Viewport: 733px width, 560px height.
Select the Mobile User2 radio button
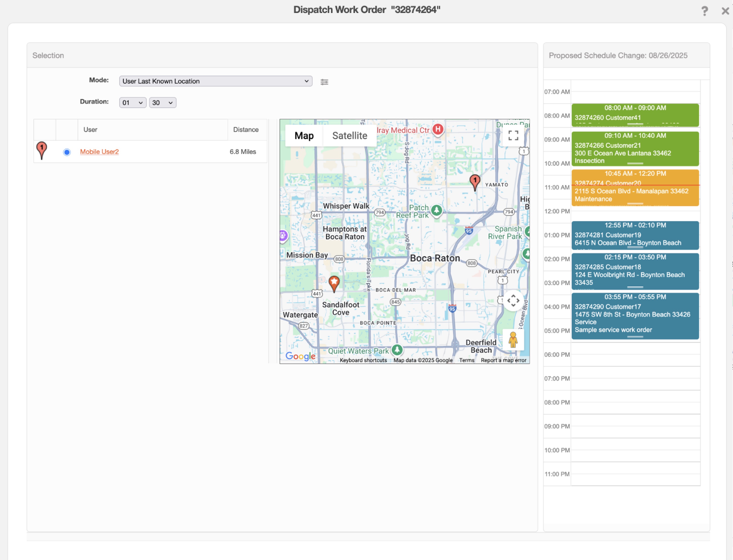coord(67,152)
